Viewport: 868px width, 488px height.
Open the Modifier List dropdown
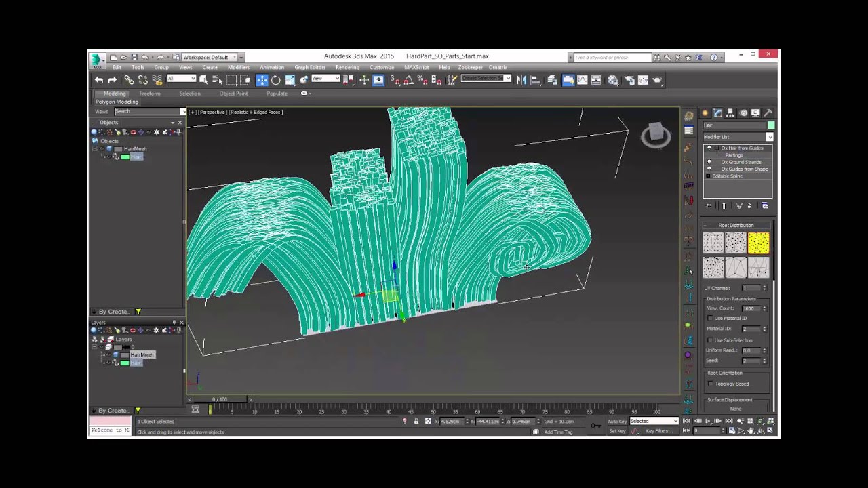pos(738,137)
